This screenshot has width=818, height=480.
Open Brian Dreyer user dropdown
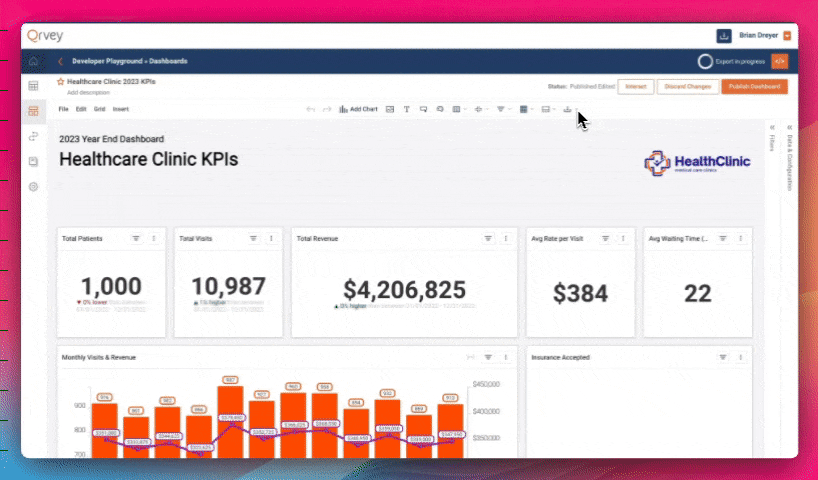pos(787,36)
